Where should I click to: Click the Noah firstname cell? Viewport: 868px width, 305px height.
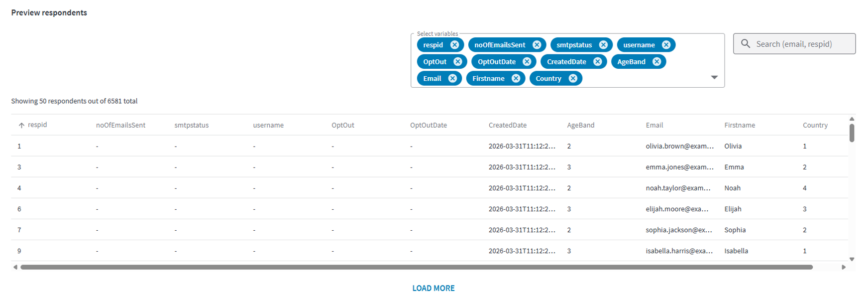pos(733,188)
